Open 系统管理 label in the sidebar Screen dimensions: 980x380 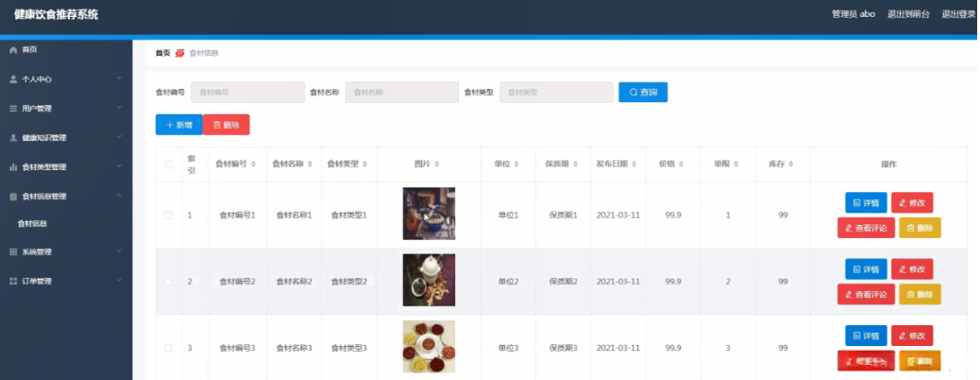click(x=37, y=252)
